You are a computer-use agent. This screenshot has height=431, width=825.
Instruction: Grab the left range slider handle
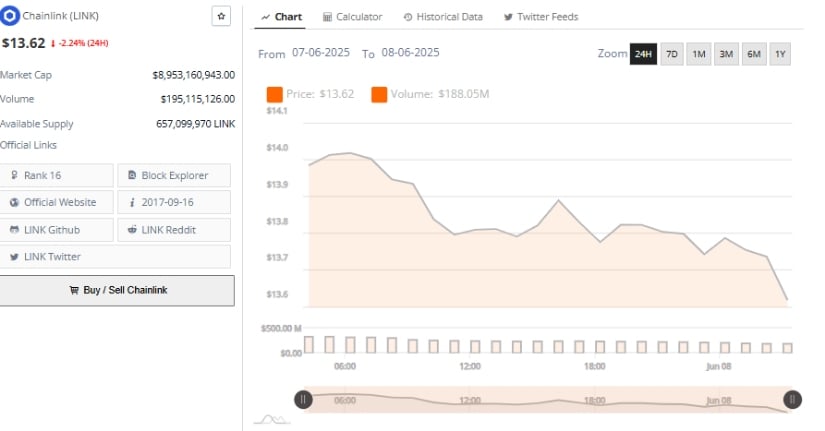tap(303, 400)
